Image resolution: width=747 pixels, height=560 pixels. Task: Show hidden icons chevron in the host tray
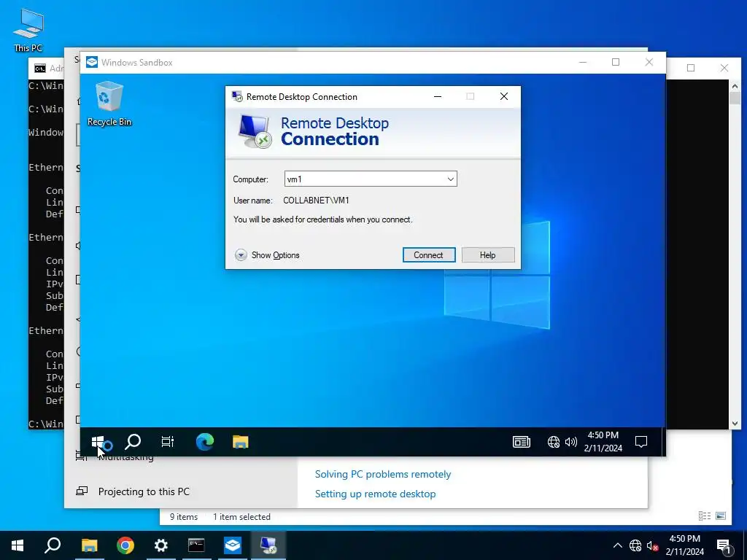(617, 545)
